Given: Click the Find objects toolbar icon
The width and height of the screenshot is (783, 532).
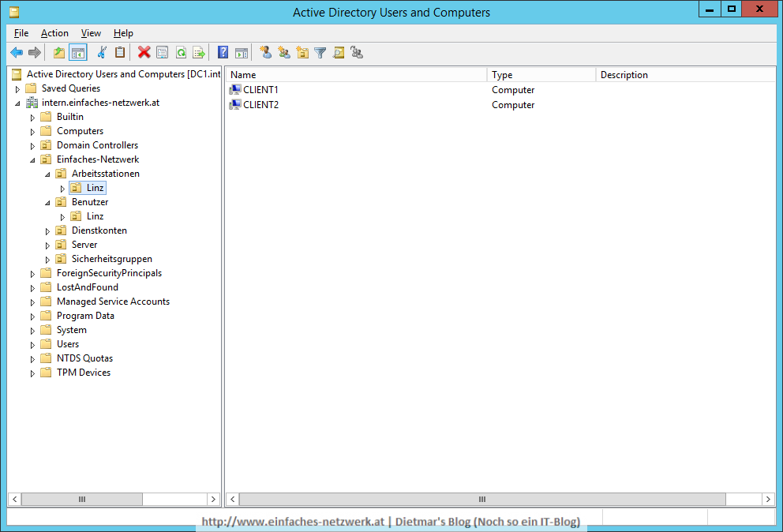Looking at the screenshot, I should (339, 52).
